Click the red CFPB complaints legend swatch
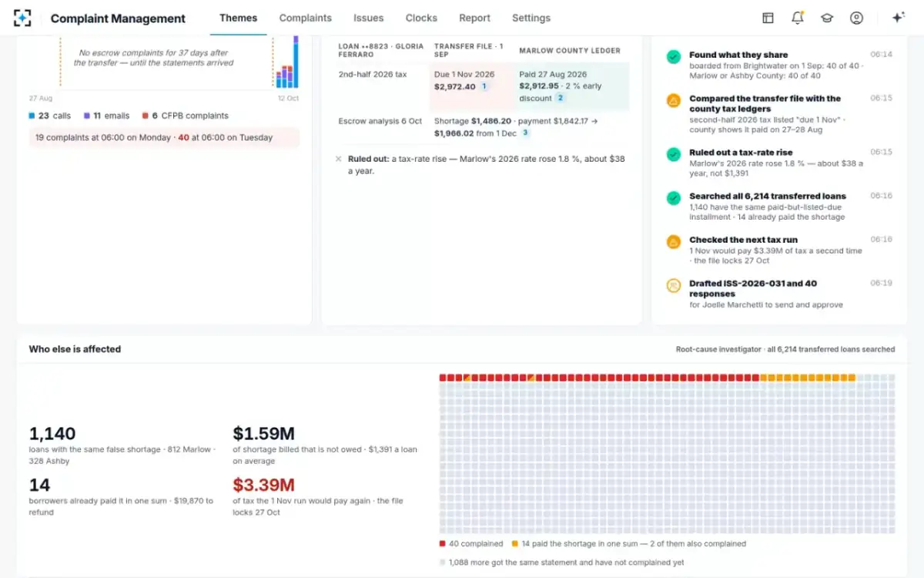Image resolution: width=924 pixels, height=578 pixels. pos(145,116)
